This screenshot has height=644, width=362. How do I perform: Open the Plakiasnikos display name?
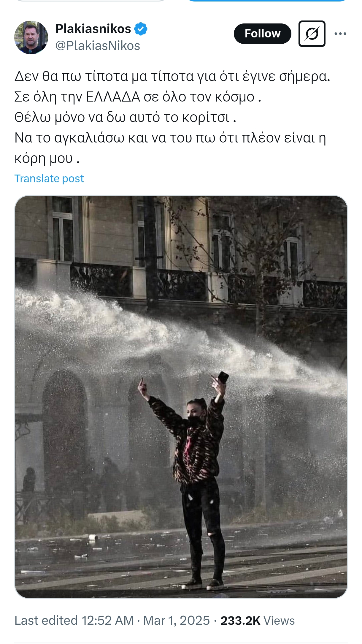[x=93, y=29]
